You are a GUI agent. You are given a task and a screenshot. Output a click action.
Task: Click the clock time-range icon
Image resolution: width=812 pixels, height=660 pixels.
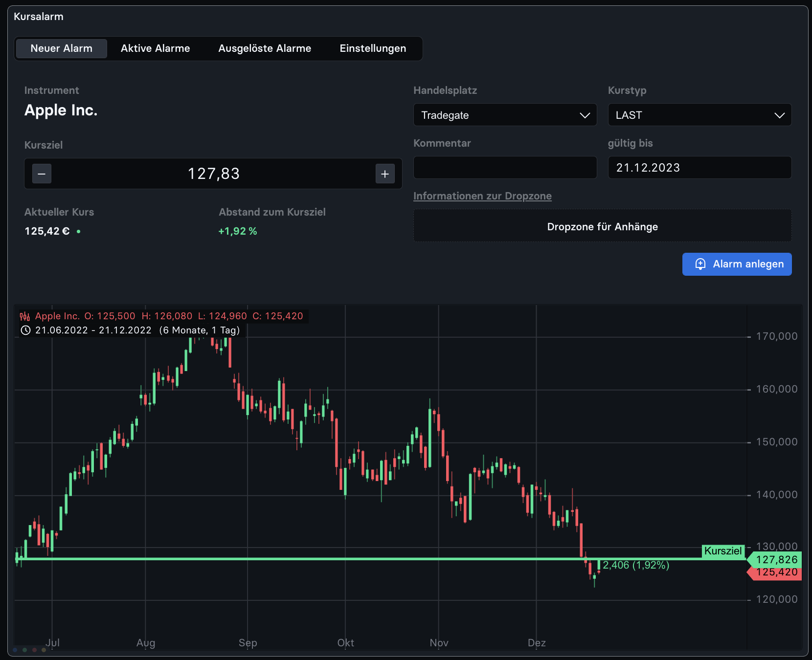(x=25, y=330)
